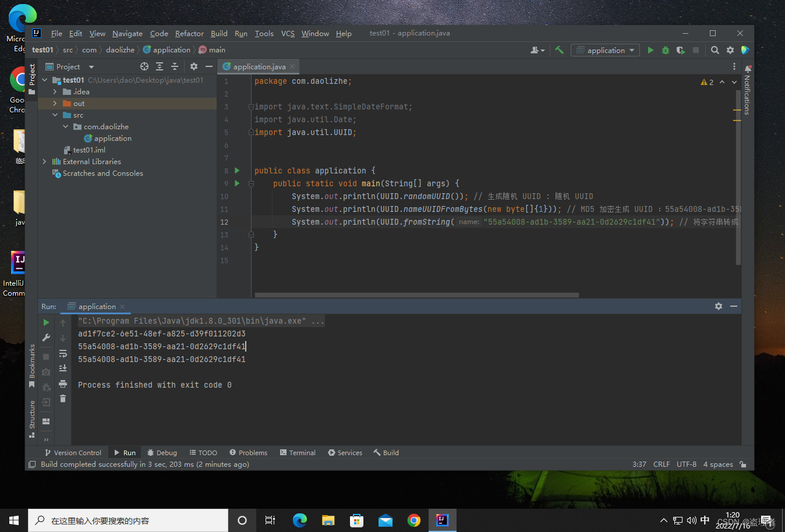Click editor horizontal scrollbar
The height and width of the screenshot is (532, 785).
416,295
